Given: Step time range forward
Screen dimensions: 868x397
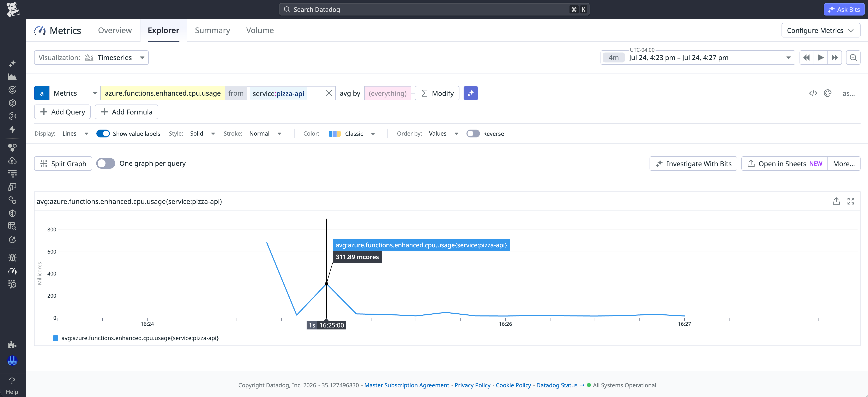Looking at the screenshot, I should click(835, 58).
